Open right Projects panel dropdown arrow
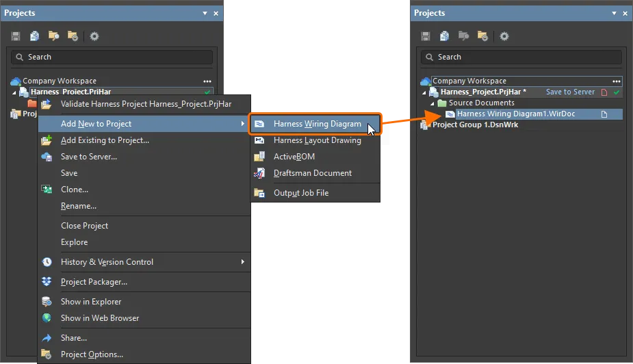633x364 pixels. pyautogui.click(x=614, y=13)
